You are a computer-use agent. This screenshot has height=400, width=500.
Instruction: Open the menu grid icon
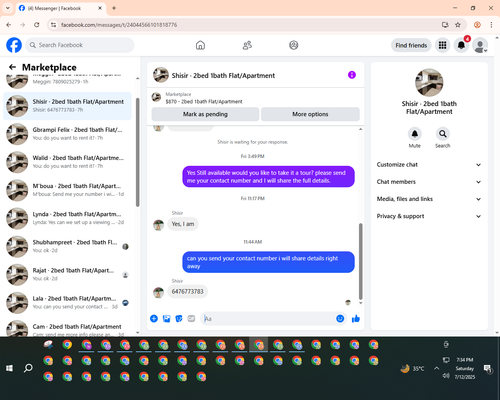442,45
